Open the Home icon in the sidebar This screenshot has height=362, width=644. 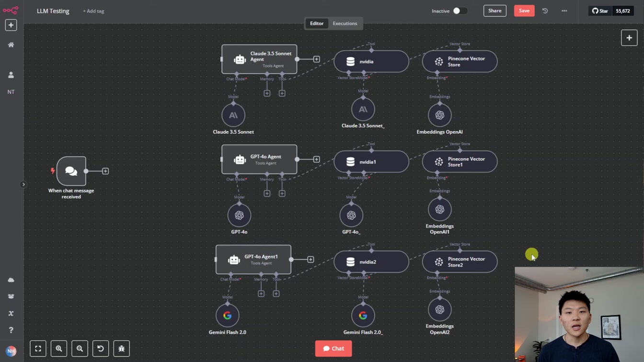pyautogui.click(x=11, y=45)
